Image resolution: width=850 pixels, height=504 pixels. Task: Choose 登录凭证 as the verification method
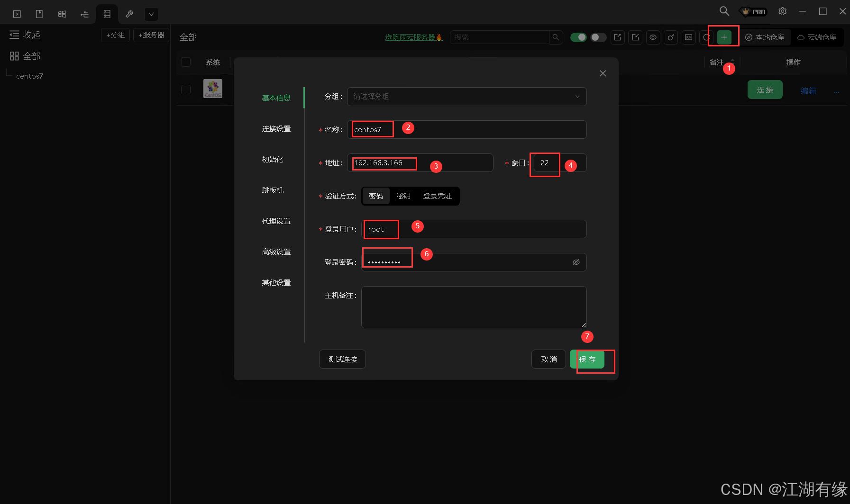[438, 196]
